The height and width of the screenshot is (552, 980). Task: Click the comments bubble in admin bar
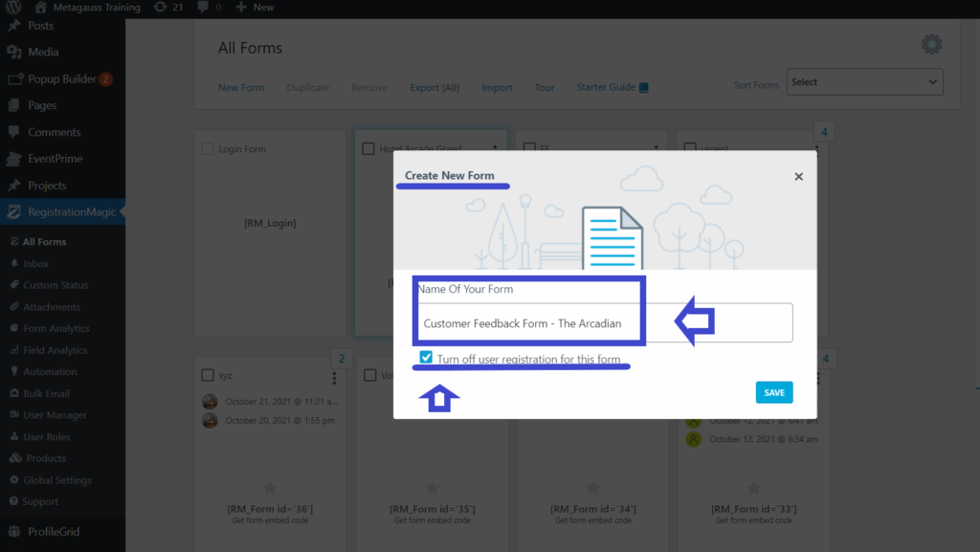pyautogui.click(x=201, y=6)
